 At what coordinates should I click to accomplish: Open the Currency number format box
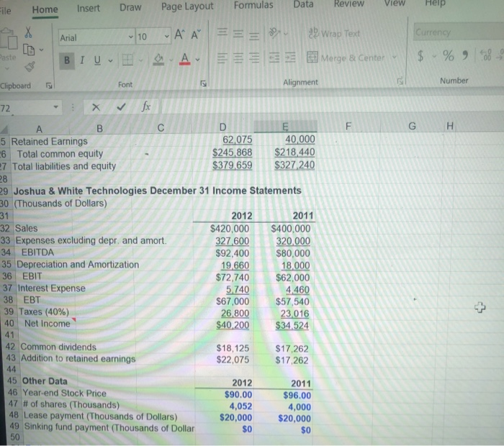(459, 32)
